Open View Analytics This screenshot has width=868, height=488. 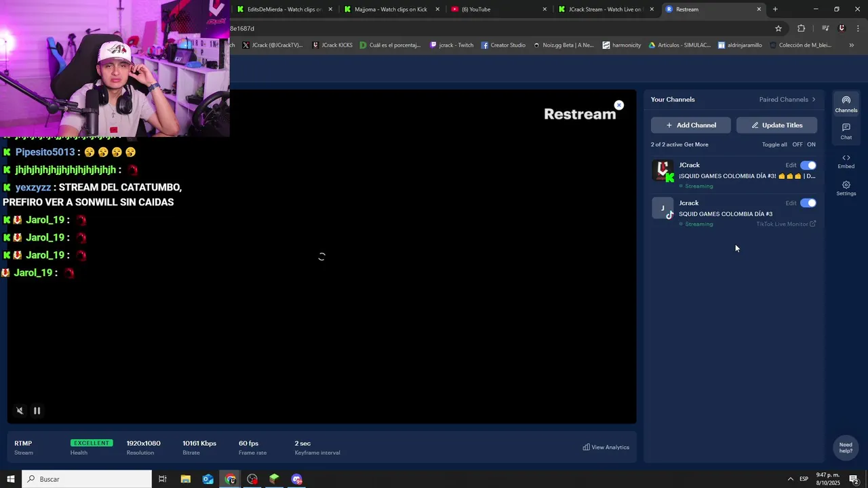606,447
